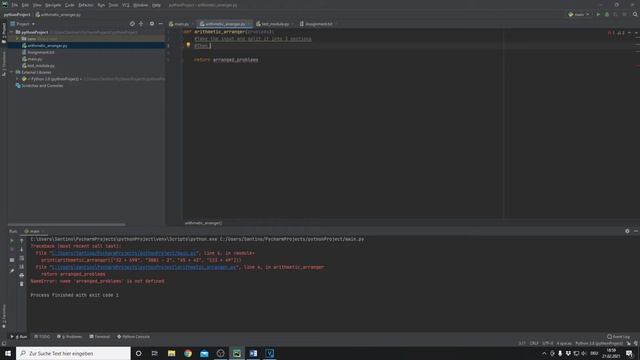Open the Run tool window button
Screen dimensions: 640x360
click(19, 337)
